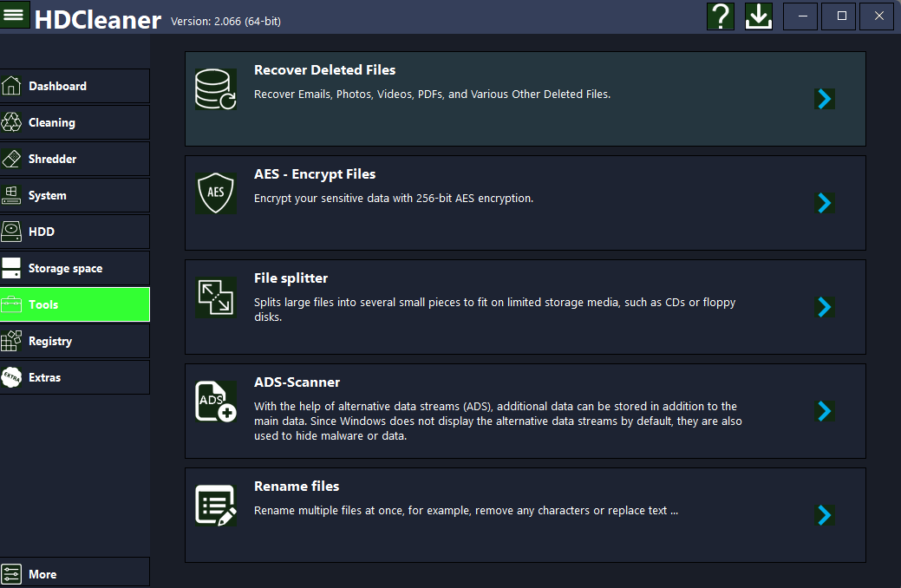Click the HDD drive icon
901x588 pixels.
pyautogui.click(x=11, y=232)
